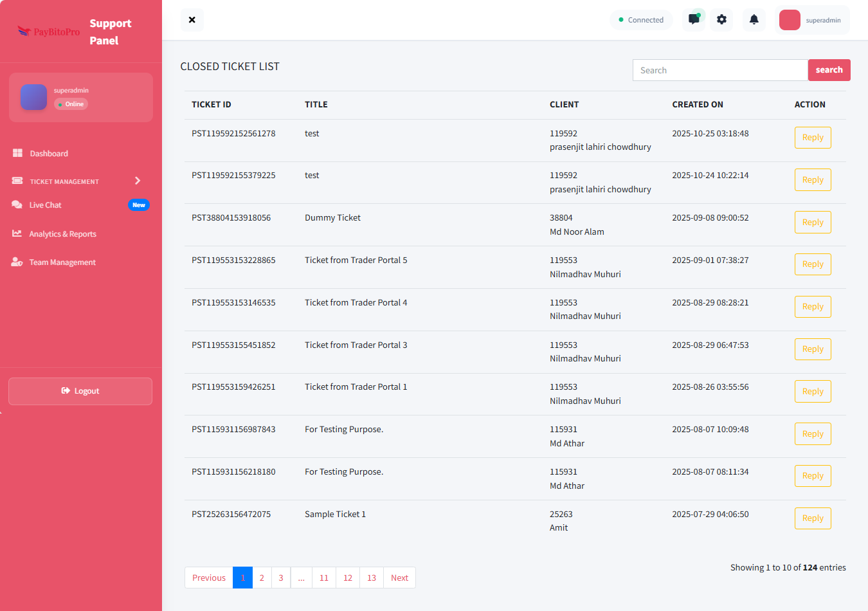Open settings gear icon in top bar
This screenshot has height=611, width=868.
721,20
